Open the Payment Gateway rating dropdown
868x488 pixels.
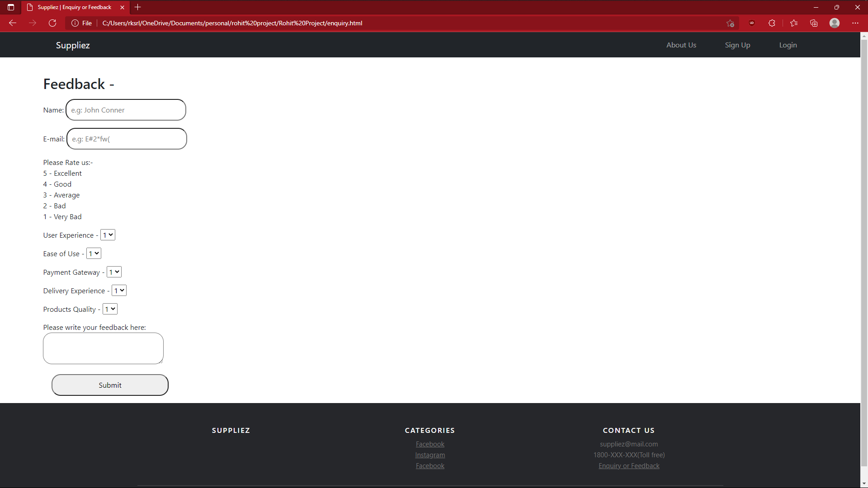click(x=113, y=272)
